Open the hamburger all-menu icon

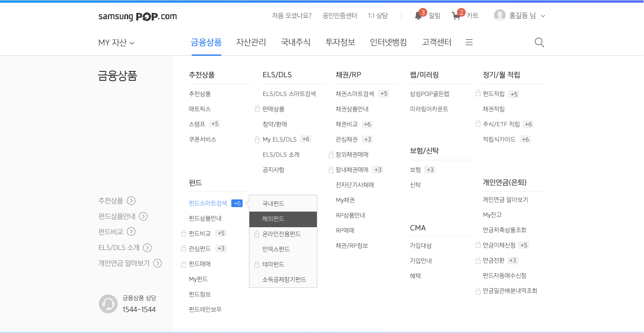pos(469,42)
